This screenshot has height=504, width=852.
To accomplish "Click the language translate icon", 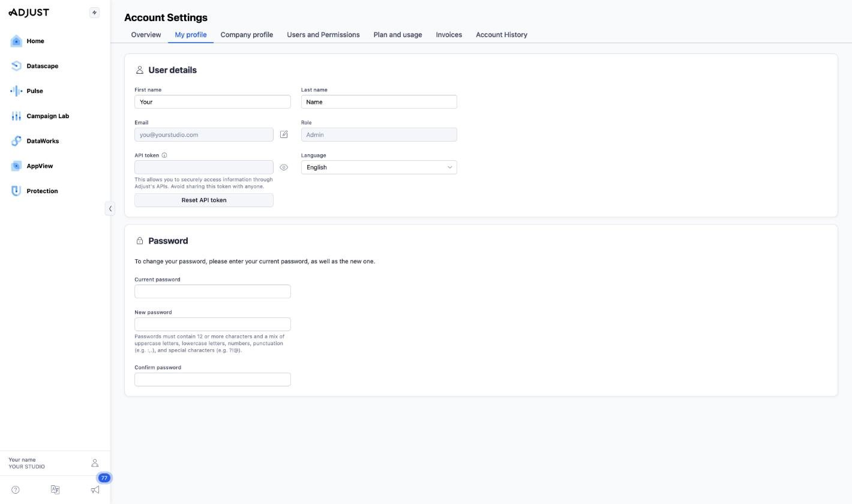I will pyautogui.click(x=55, y=490).
